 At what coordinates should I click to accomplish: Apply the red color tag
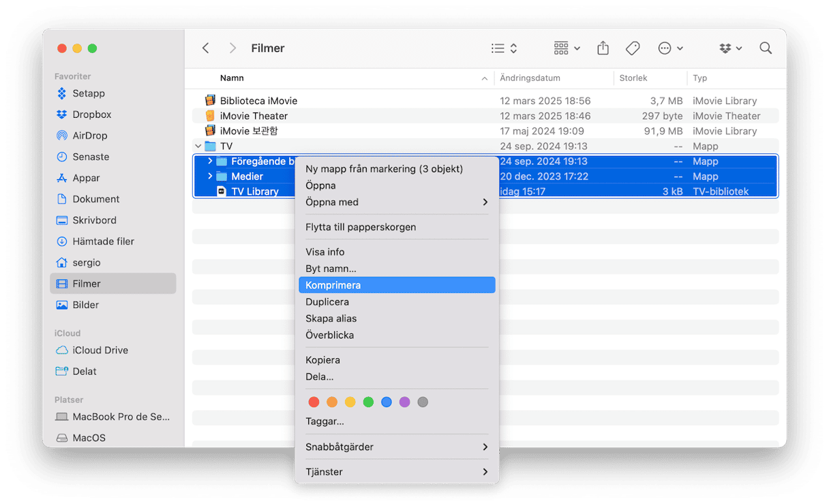tap(314, 402)
